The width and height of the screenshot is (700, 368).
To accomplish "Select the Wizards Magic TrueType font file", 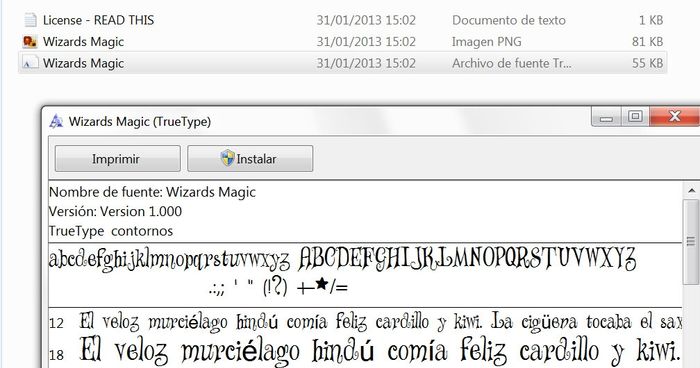I will tap(343, 63).
